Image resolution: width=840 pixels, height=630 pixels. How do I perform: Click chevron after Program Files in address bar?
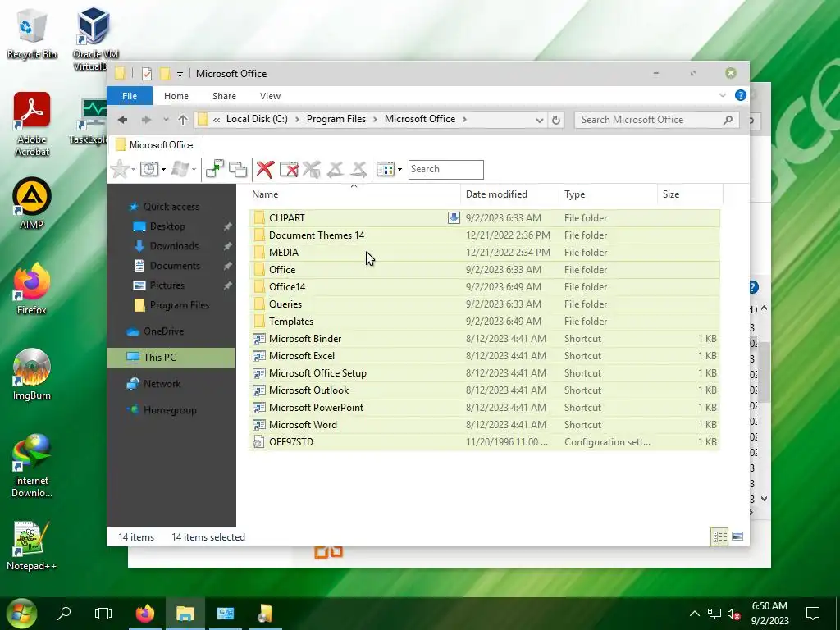tap(376, 120)
